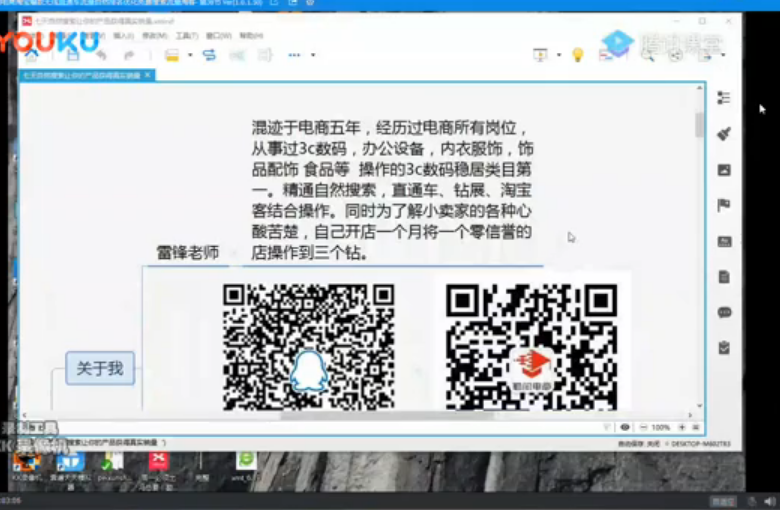This screenshot has width=780, height=510.
Task: Click the magnifier search icon in toolbar
Action: click(647, 55)
